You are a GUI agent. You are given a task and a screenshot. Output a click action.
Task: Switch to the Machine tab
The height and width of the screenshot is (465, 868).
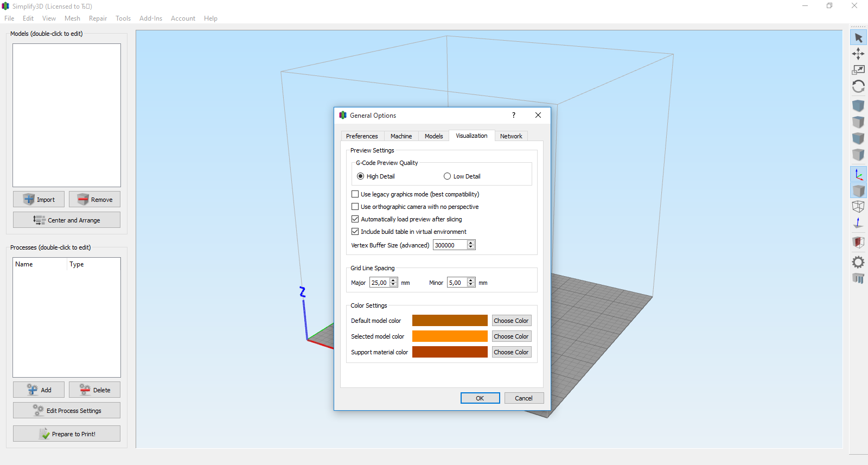pyautogui.click(x=401, y=136)
